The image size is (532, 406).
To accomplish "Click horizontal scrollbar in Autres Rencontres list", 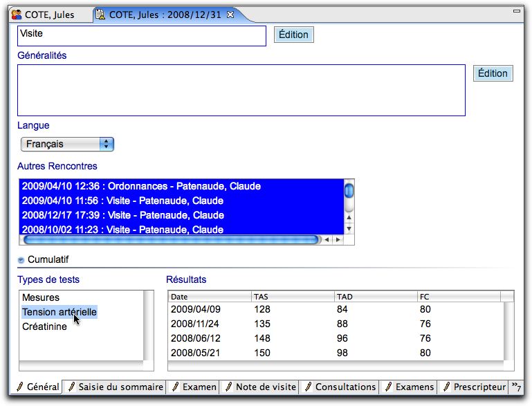I will (172, 240).
